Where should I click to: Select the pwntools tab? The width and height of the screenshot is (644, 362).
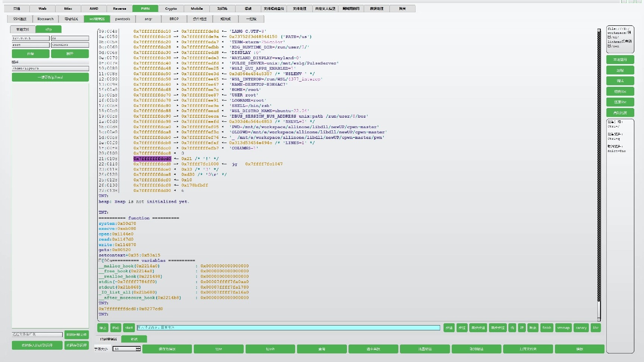(x=122, y=19)
